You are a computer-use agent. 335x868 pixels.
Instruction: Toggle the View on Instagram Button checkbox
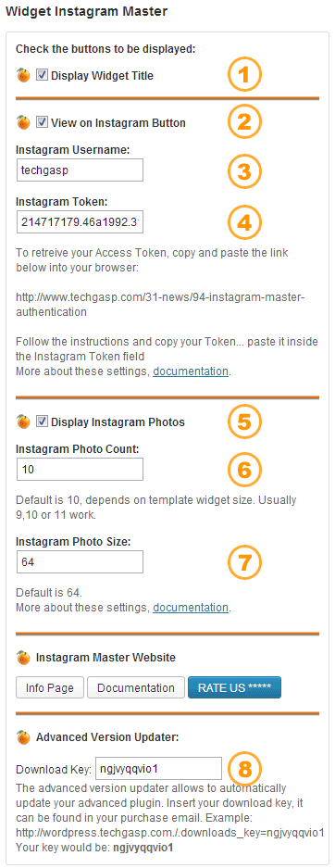click(42, 122)
